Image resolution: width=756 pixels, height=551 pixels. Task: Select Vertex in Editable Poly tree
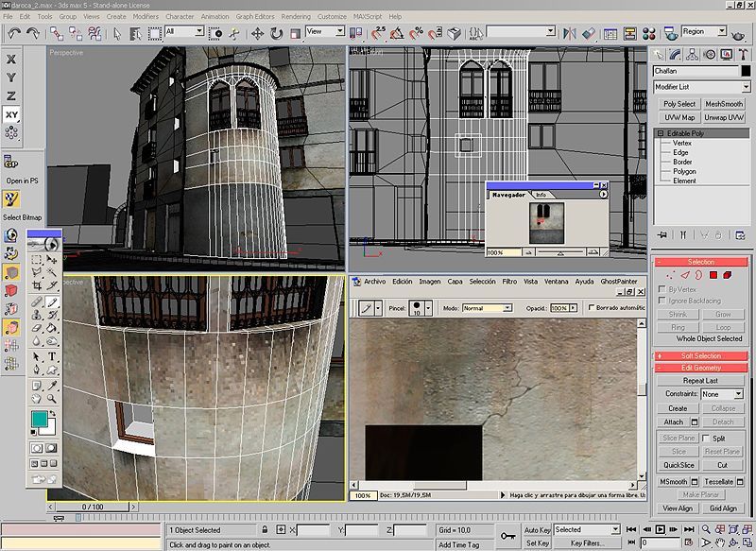pyautogui.click(x=681, y=143)
